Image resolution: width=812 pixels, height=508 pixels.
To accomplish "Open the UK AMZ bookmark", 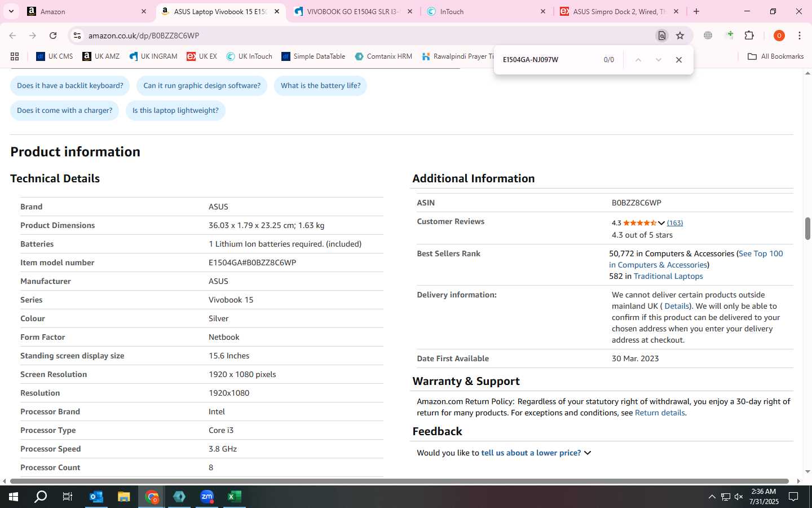I will click(x=101, y=56).
